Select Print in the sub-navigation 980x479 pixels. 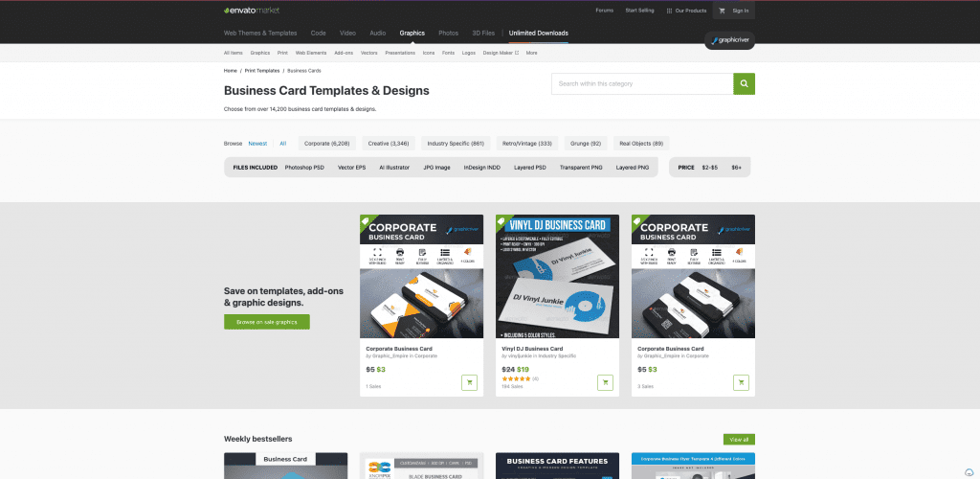click(x=282, y=53)
